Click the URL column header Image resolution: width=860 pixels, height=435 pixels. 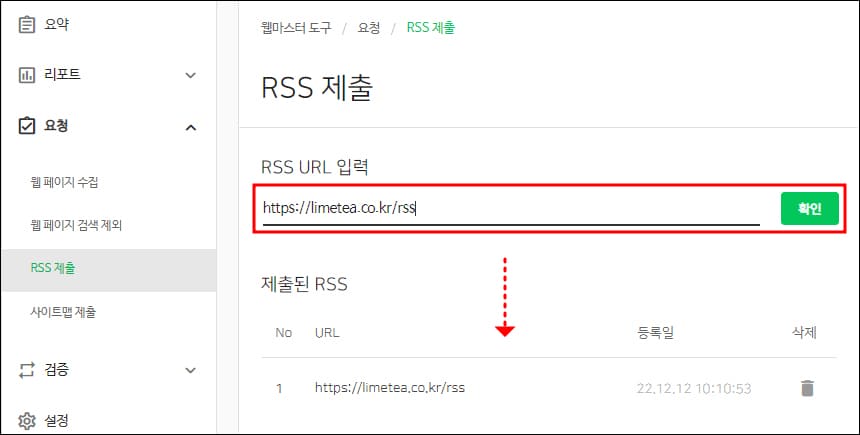point(327,332)
